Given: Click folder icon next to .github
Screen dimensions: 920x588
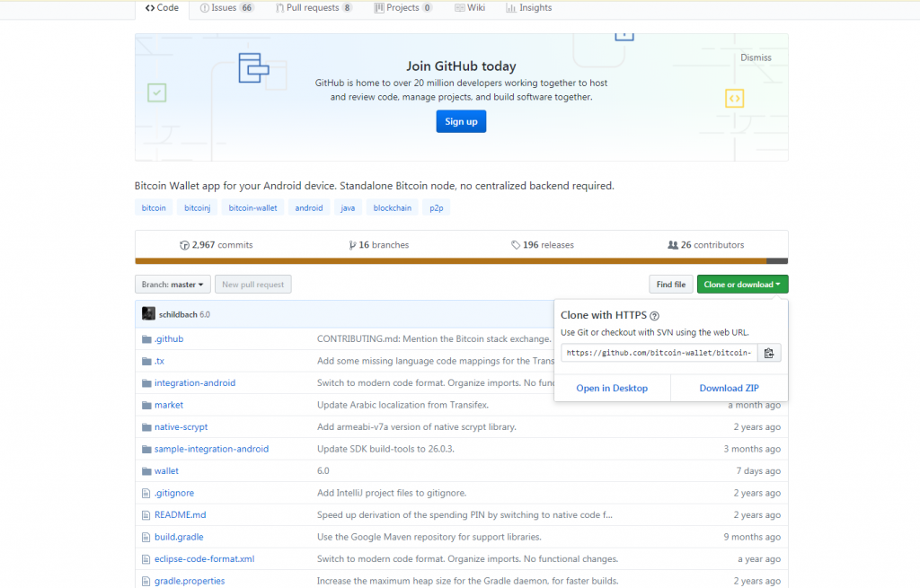Looking at the screenshot, I should point(146,339).
